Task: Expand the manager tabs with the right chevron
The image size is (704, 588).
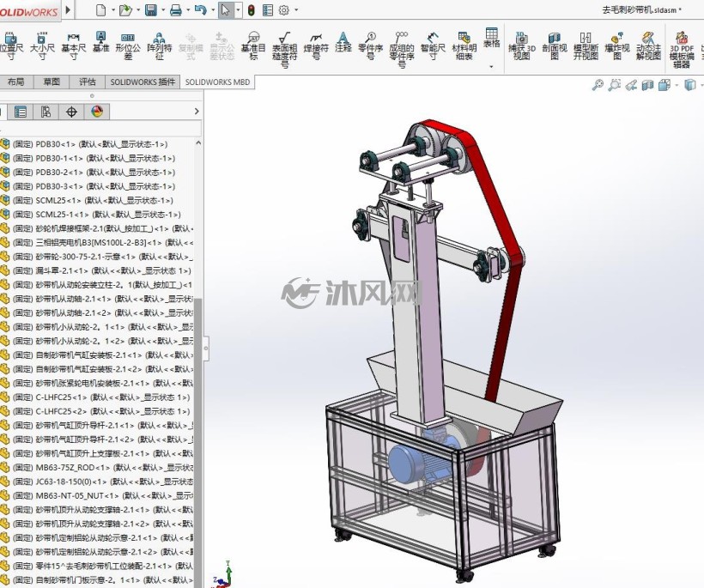Action: coord(197,112)
